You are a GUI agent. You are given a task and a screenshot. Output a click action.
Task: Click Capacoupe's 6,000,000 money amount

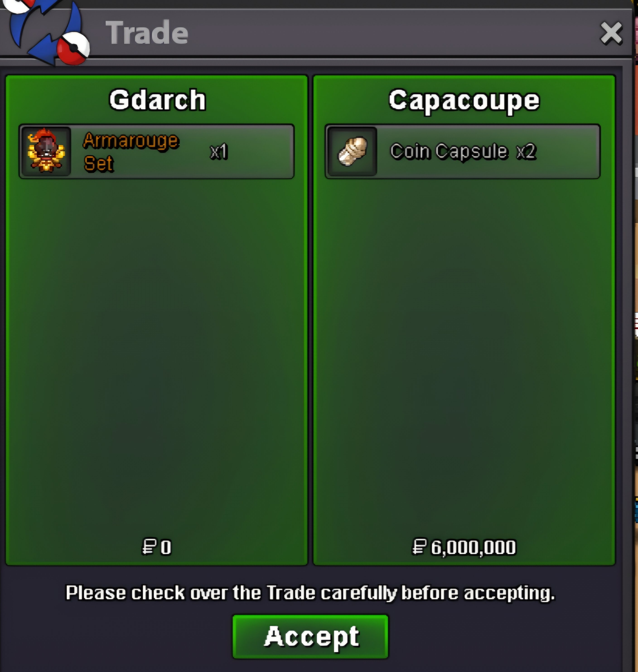[x=473, y=548]
